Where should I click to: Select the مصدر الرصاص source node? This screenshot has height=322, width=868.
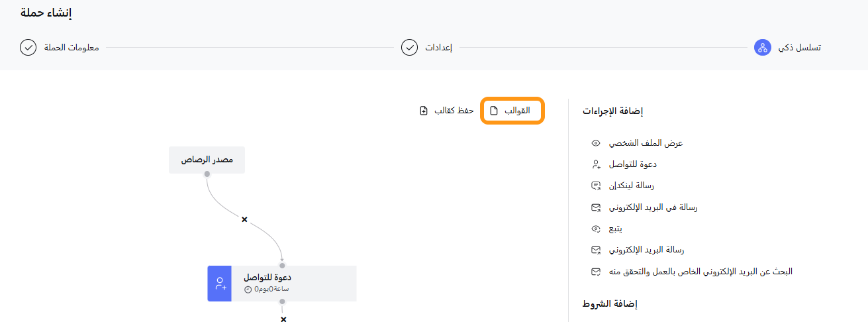click(x=207, y=160)
